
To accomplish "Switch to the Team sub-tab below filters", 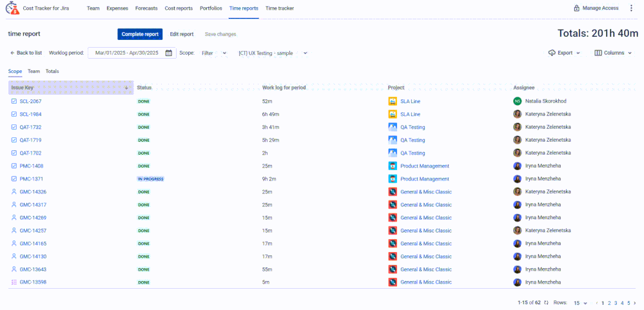I will [34, 72].
